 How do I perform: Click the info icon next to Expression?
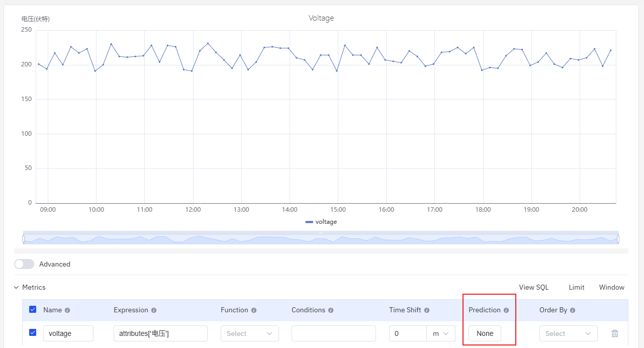154,310
